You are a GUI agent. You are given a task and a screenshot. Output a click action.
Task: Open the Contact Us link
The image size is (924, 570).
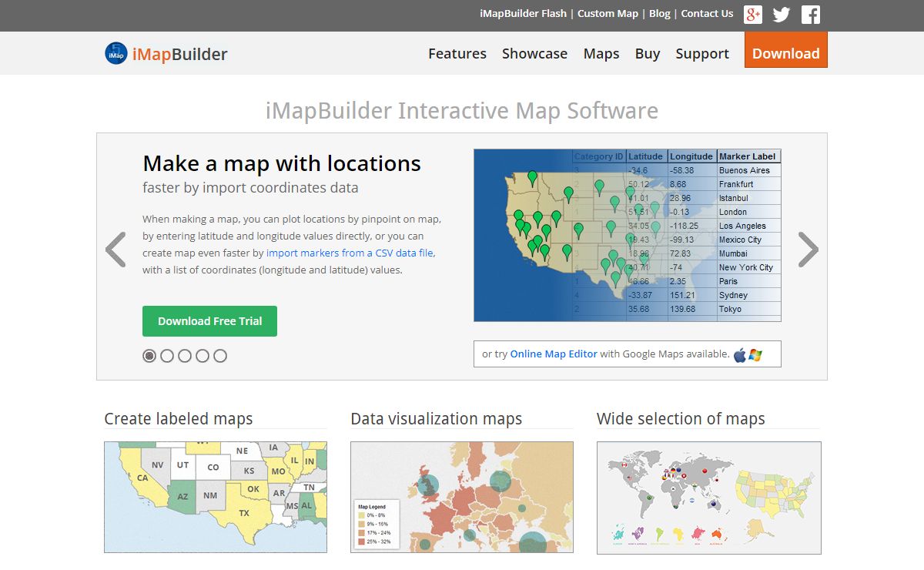[x=707, y=14]
